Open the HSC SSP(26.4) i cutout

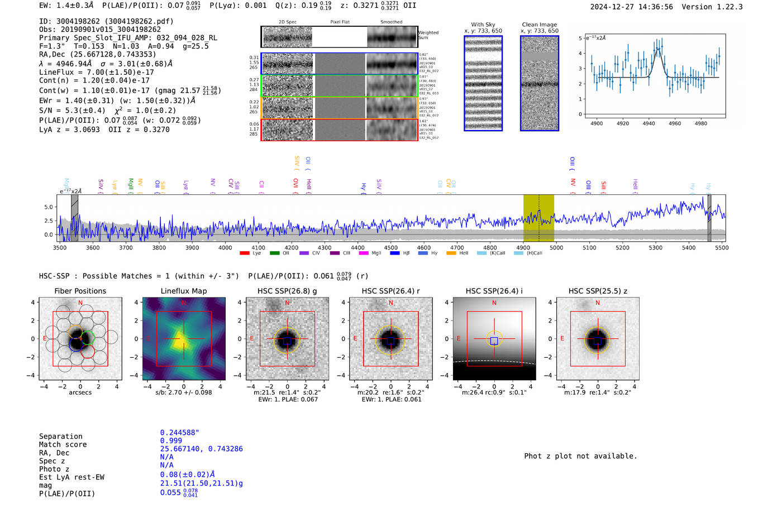click(494, 339)
